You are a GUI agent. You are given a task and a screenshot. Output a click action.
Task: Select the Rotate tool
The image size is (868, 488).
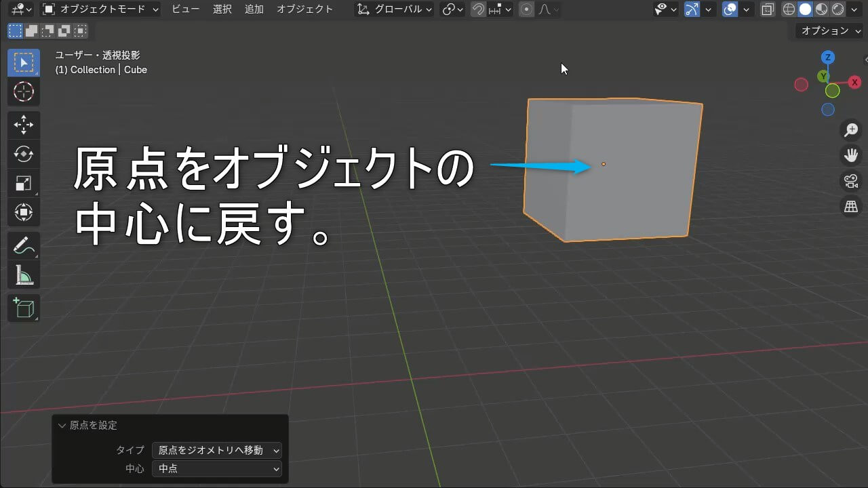(24, 155)
